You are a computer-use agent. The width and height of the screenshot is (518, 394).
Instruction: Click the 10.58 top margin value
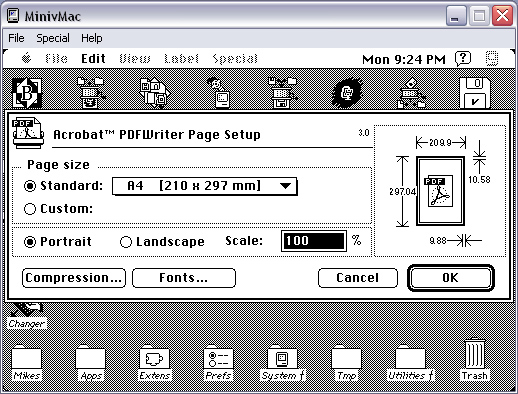click(x=479, y=180)
